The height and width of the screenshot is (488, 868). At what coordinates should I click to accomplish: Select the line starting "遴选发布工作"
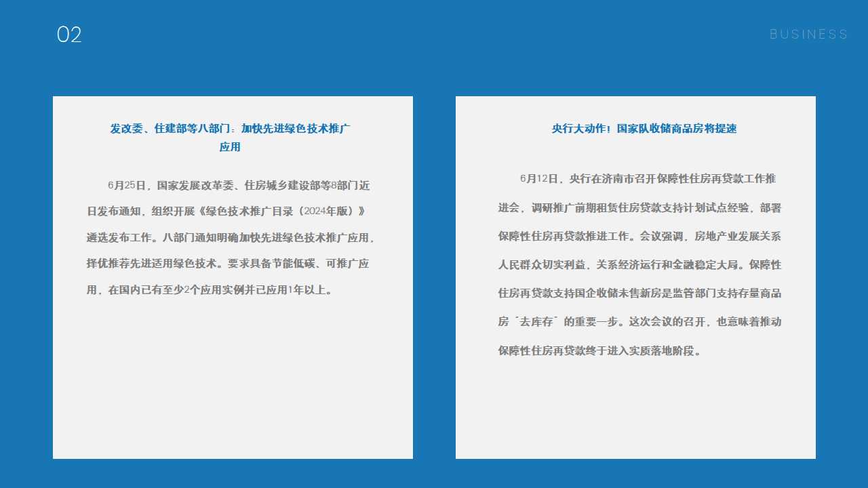tap(231, 238)
